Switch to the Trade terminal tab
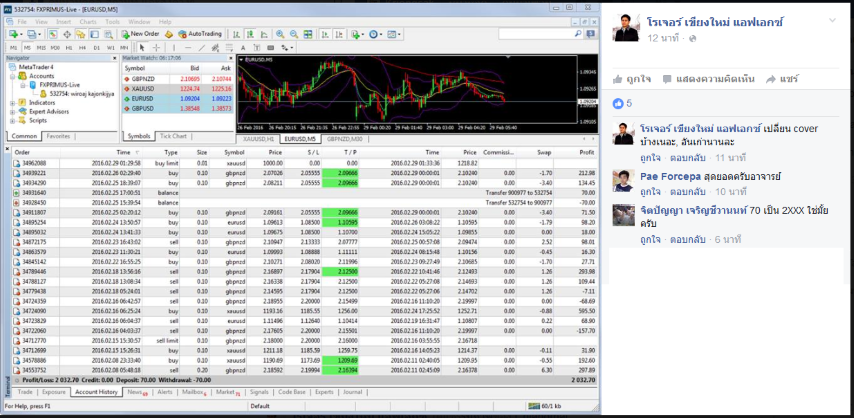Image resolution: width=854 pixels, height=418 pixels. [x=25, y=392]
